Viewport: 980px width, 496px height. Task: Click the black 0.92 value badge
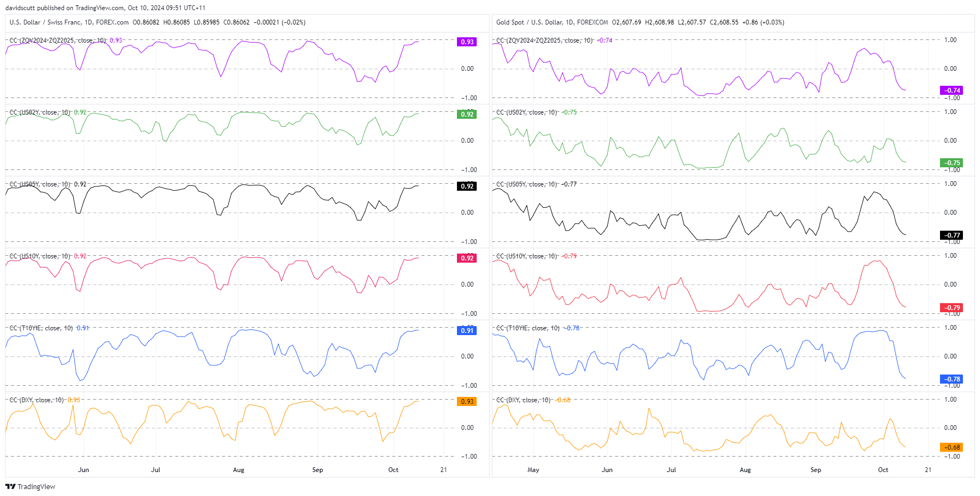(467, 186)
